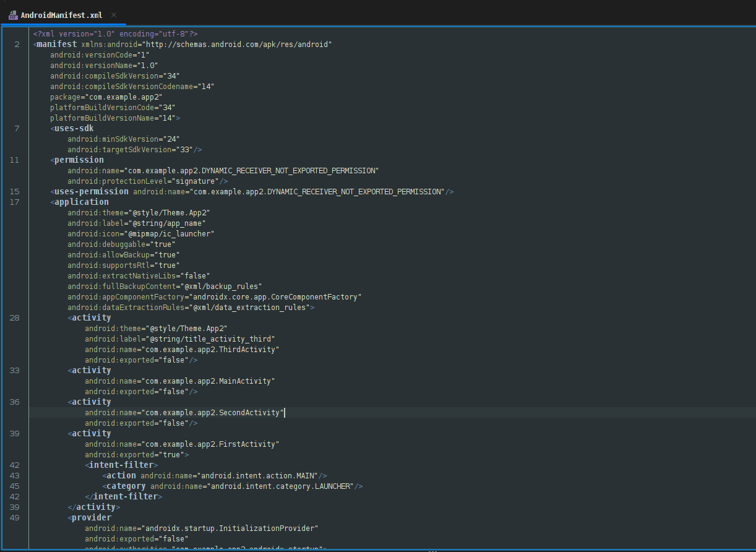The width and height of the screenshot is (756, 552).
Task: Click android:allowBackup="true" attribute
Action: pyautogui.click(x=124, y=255)
